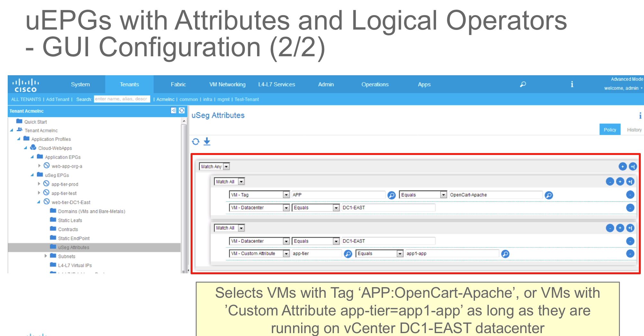Screen dimensions: 644x336
Task: Click the search magnifier in the top blue bar
Action: (x=523, y=84)
